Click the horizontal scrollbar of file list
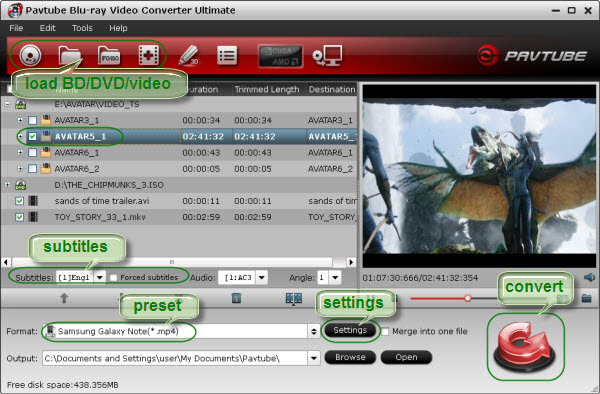The width and height of the screenshot is (600, 394). [172, 262]
